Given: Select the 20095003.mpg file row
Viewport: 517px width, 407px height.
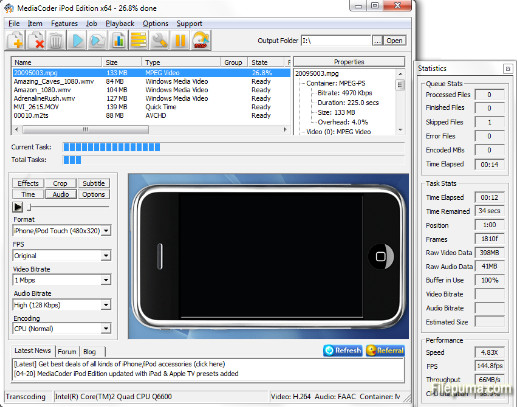Looking at the screenshot, I should coord(151,73).
